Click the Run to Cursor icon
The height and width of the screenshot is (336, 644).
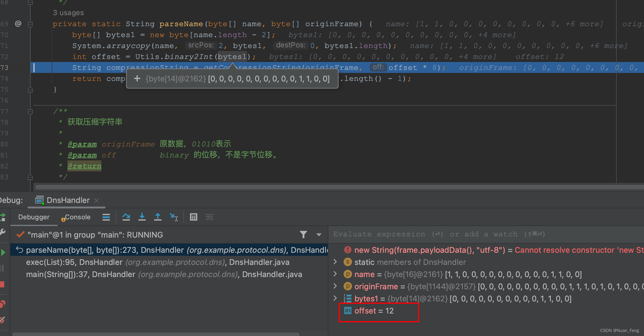pos(174,217)
